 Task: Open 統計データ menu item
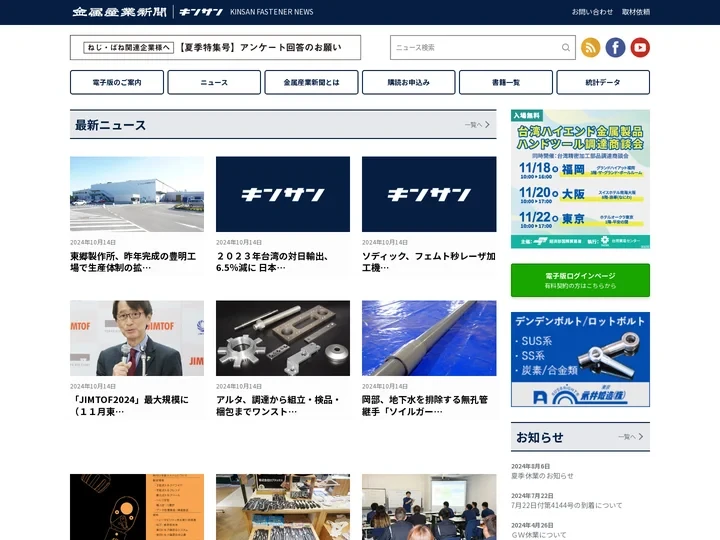tap(603, 82)
